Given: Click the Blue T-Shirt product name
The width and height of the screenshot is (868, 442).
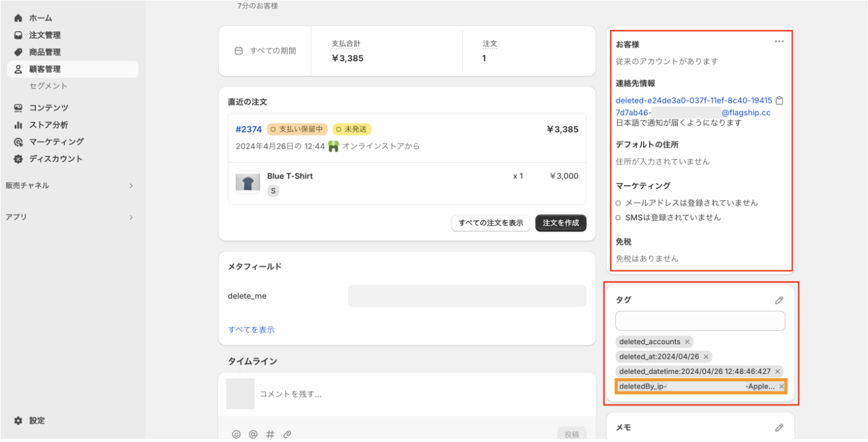Looking at the screenshot, I should (290, 176).
